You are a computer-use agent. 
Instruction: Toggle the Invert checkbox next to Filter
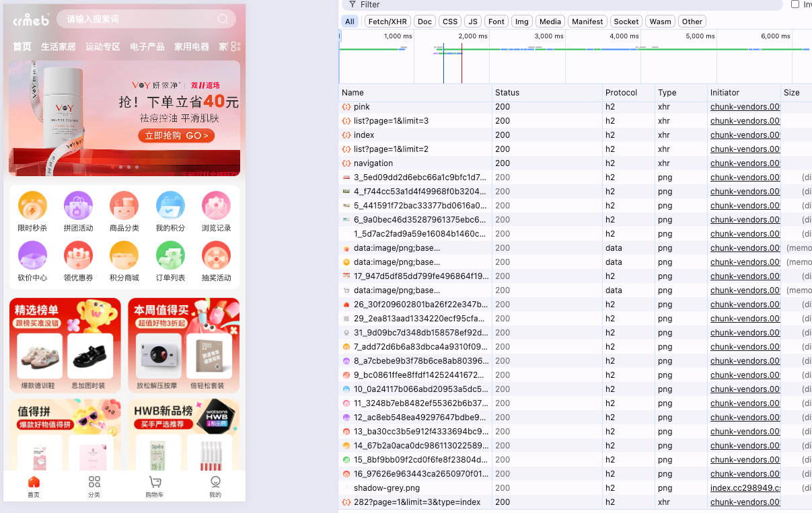795,5
